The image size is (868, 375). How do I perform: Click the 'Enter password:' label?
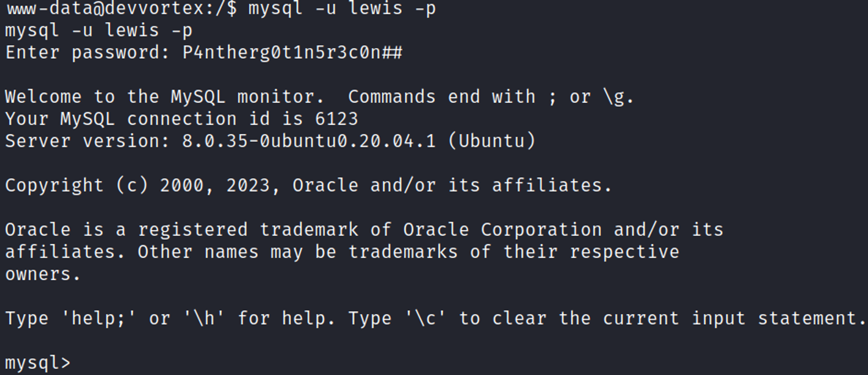[x=87, y=53]
